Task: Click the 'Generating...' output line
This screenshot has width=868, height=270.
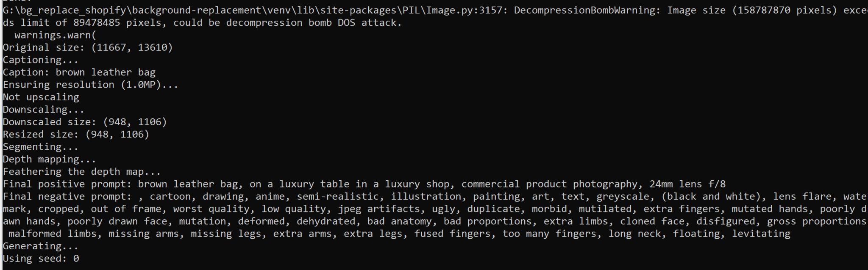Action: click(x=41, y=246)
